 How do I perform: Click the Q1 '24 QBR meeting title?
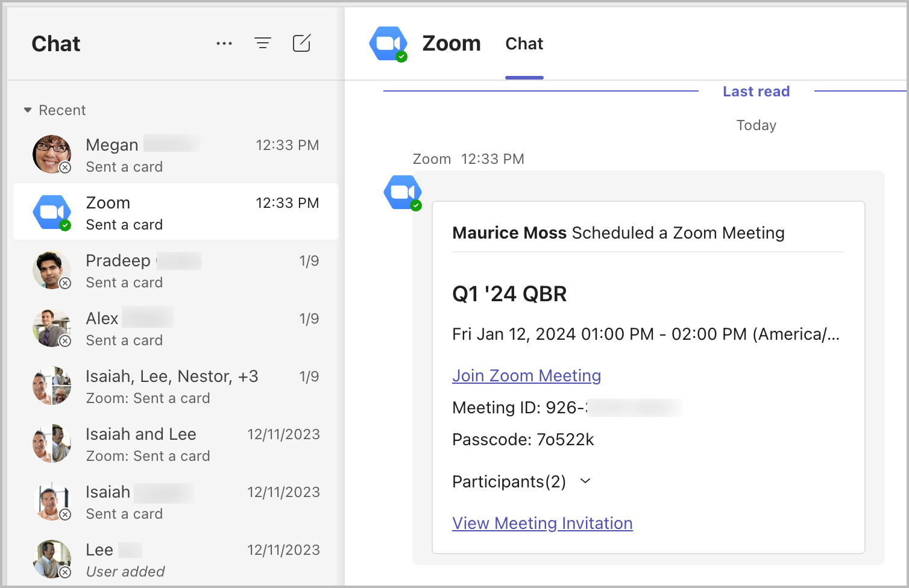(509, 294)
